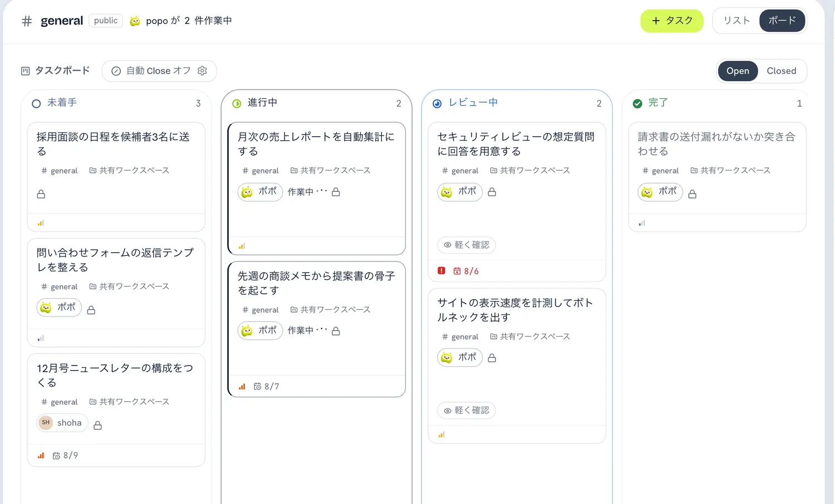The width and height of the screenshot is (835, 504).
Task: Click ポポ assignee chip on セキュリティレビュー card
Action: [460, 192]
